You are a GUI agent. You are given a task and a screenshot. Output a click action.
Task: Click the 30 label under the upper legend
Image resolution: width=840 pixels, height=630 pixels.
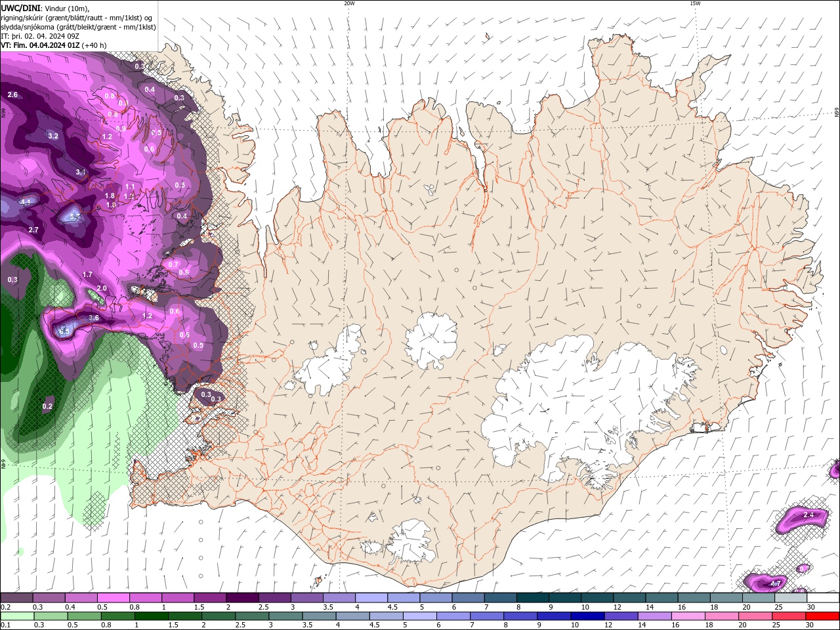[x=811, y=608]
